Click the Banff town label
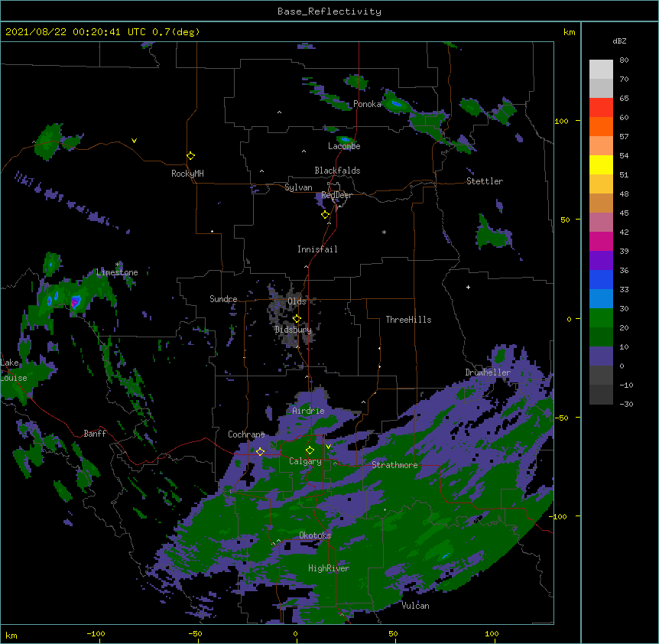This screenshot has height=644, width=659. coord(95,434)
